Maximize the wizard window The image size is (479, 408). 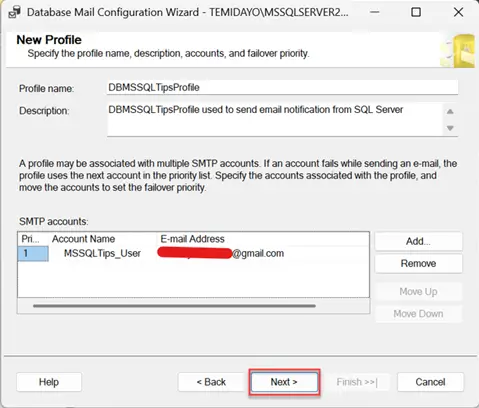click(x=416, y=12)
